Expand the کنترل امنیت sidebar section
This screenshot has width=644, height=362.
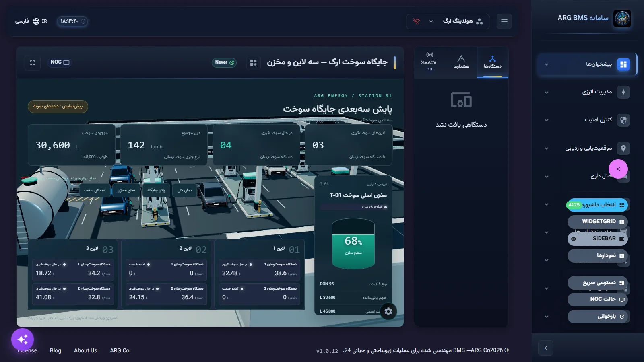click(x=547, y=120)
